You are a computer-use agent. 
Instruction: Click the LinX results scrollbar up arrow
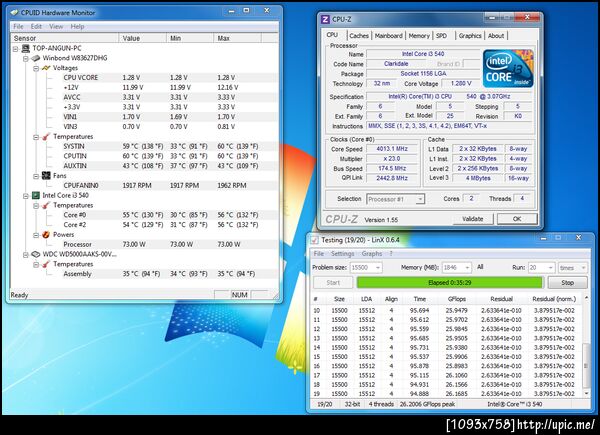click(586, 298)
